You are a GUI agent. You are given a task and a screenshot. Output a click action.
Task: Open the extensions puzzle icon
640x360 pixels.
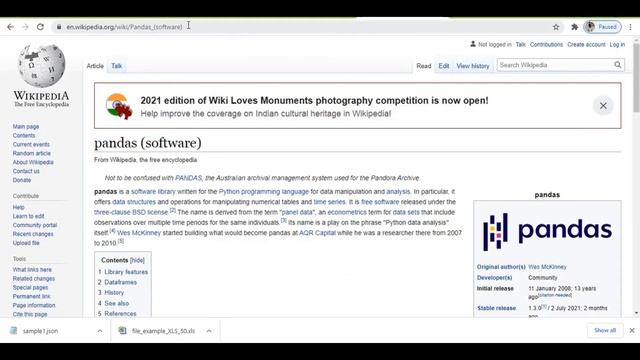click(x=574, y=27)
